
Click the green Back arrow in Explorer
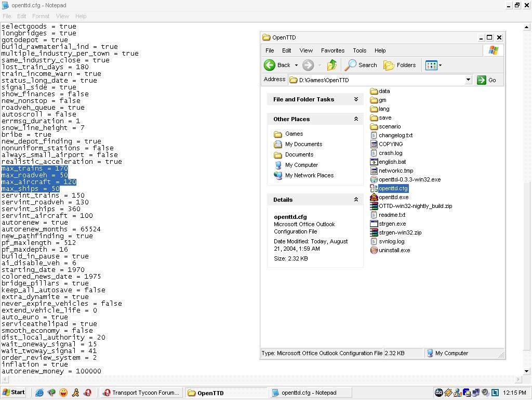pos(270,65)
